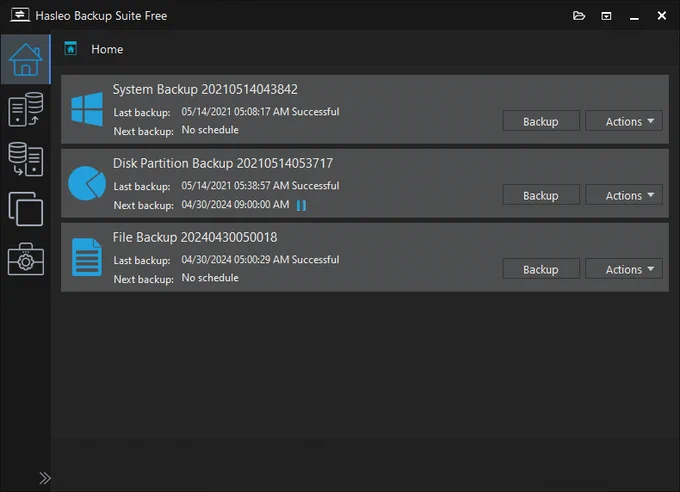Open Actions menu for Disk Partition Backup
This screenshot has height=492, width=680.
[x=624, y=195]
